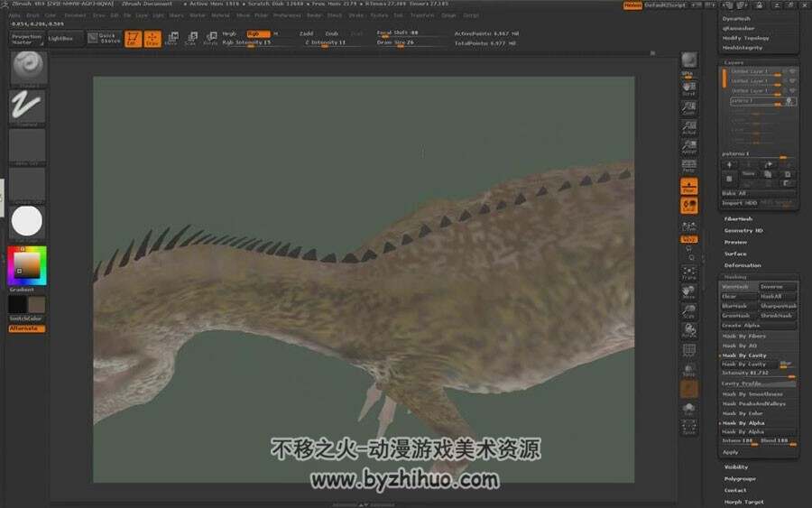
Task: Open the white material sphere
Action: tap(27, 222)
